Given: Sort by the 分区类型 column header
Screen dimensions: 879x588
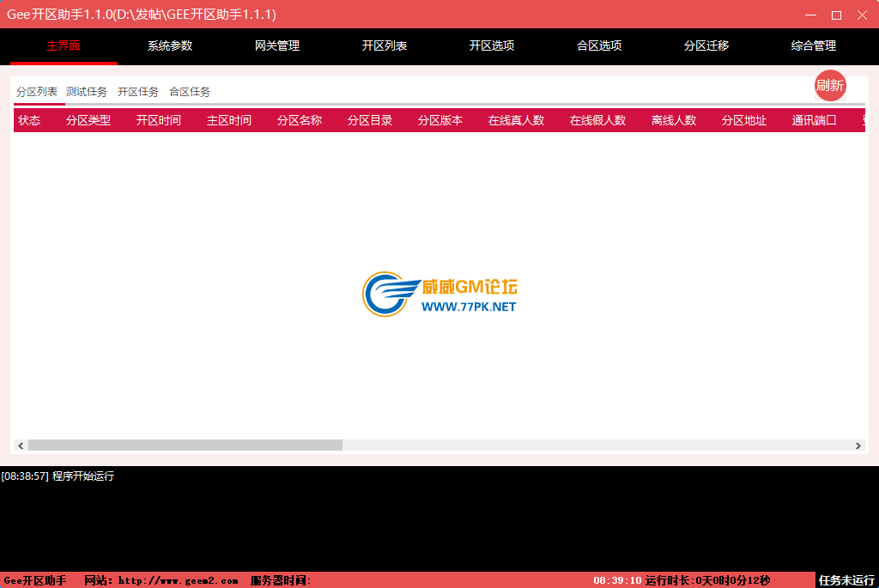Looking at the screenshot, I should [88, 120].
